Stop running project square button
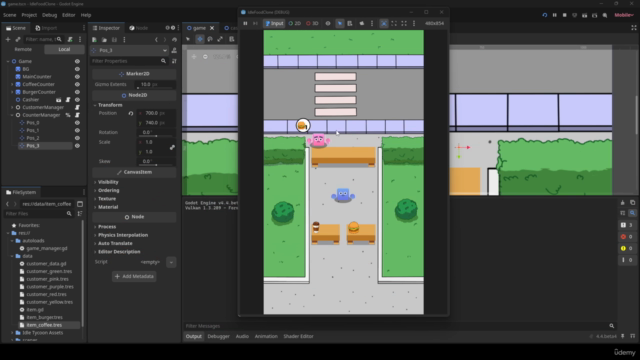The height and width of the screenshot is (360, 640). [x=564, y=15]
